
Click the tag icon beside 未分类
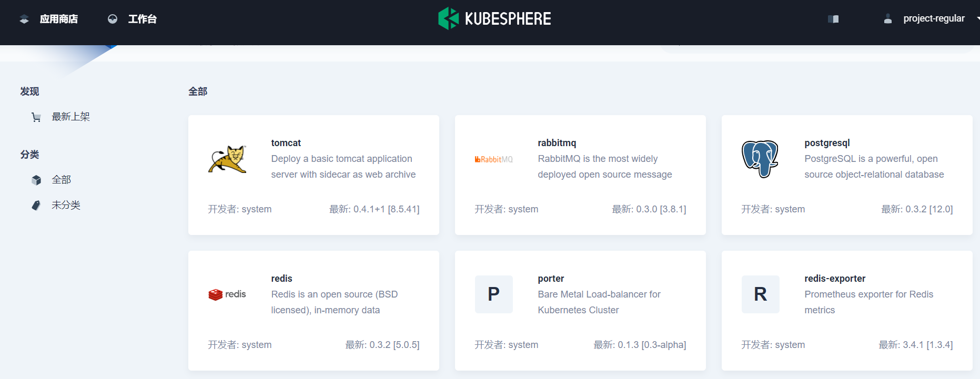click(36, 206)
